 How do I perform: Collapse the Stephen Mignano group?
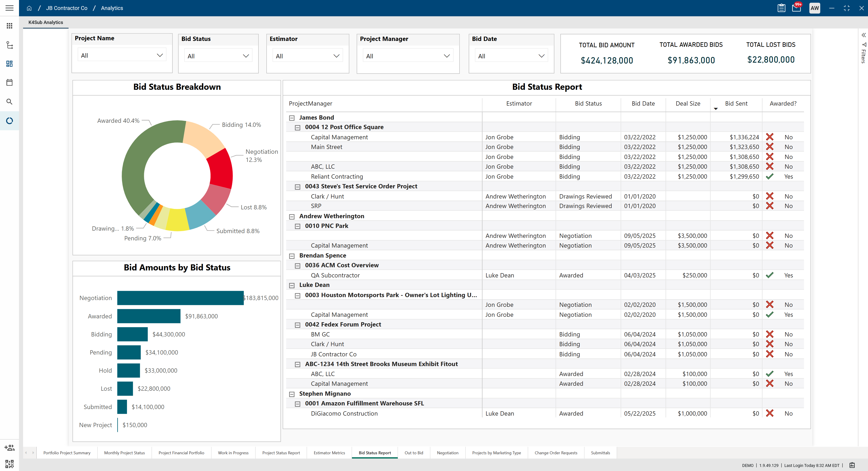292,394
